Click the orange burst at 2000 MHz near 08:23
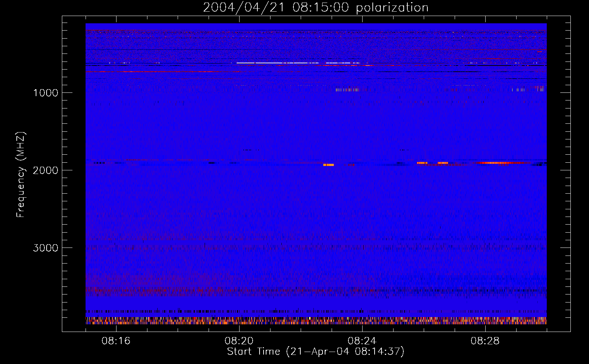This screenshot has height=364, width=589. pos(328,165)
